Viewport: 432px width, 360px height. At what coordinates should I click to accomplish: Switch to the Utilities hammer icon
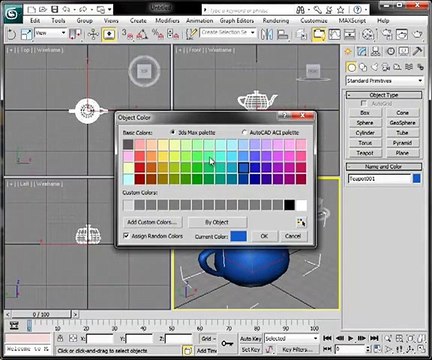[x=418, y=52]
